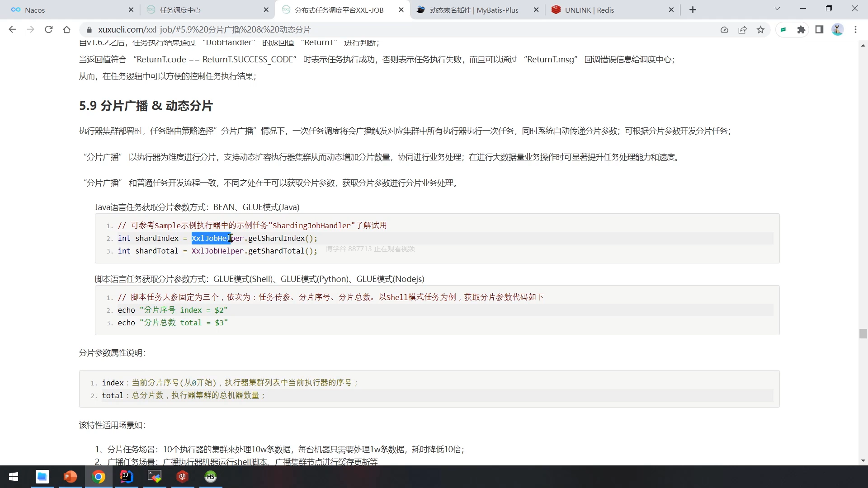Reload the current page
Viewport: 868px width, 488px height.
[48, 29]
